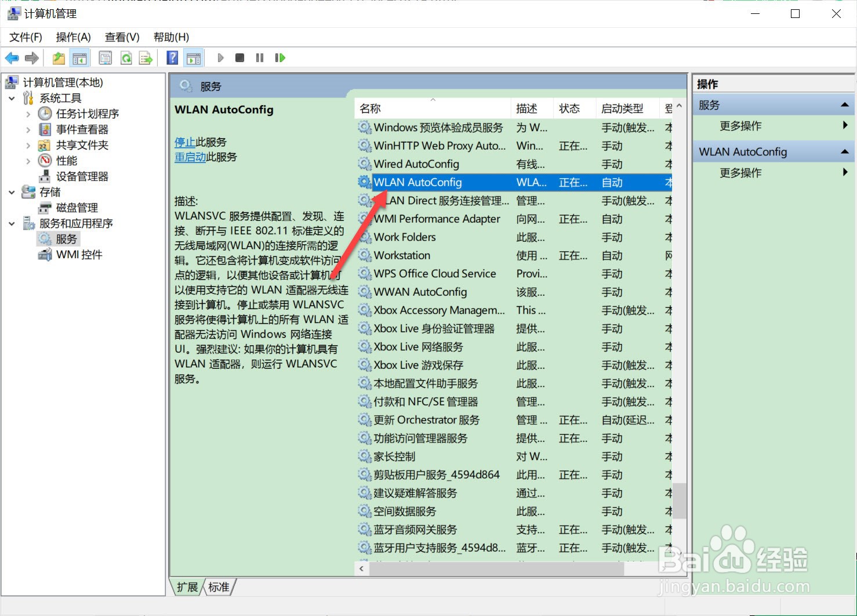857x616 pixels.
Task: Switch to the 标准 tab
Action: 219,587
